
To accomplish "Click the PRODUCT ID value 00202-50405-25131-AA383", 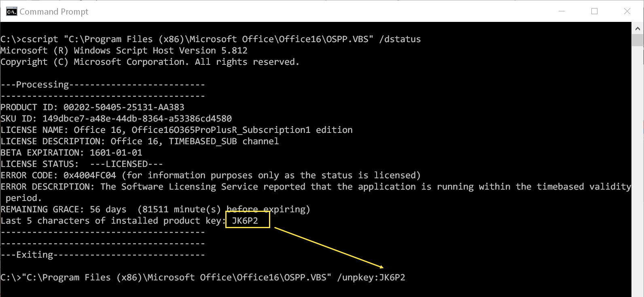I will (x=124, y=107).
